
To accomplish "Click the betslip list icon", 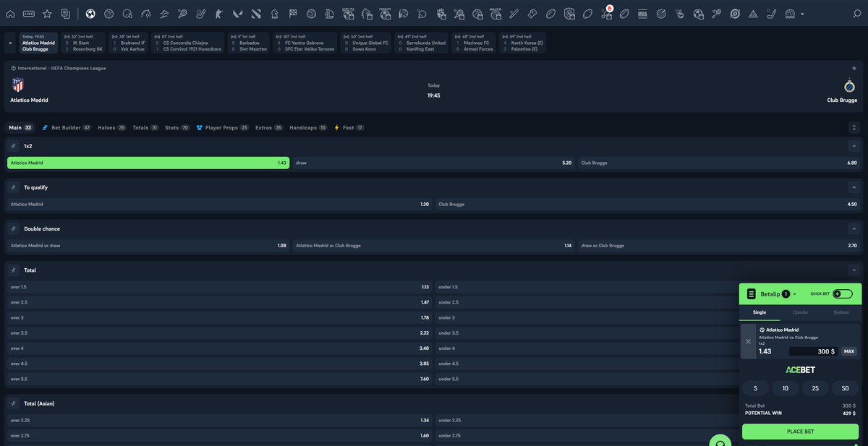I will (x=751, y=294).
